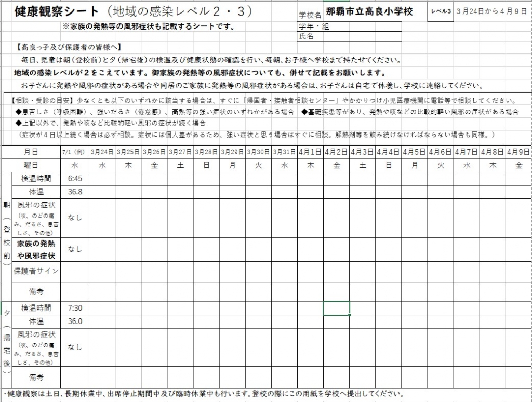532x402 pixels.
Task: Click the example evening time 7:30
Action: [75, 308]
